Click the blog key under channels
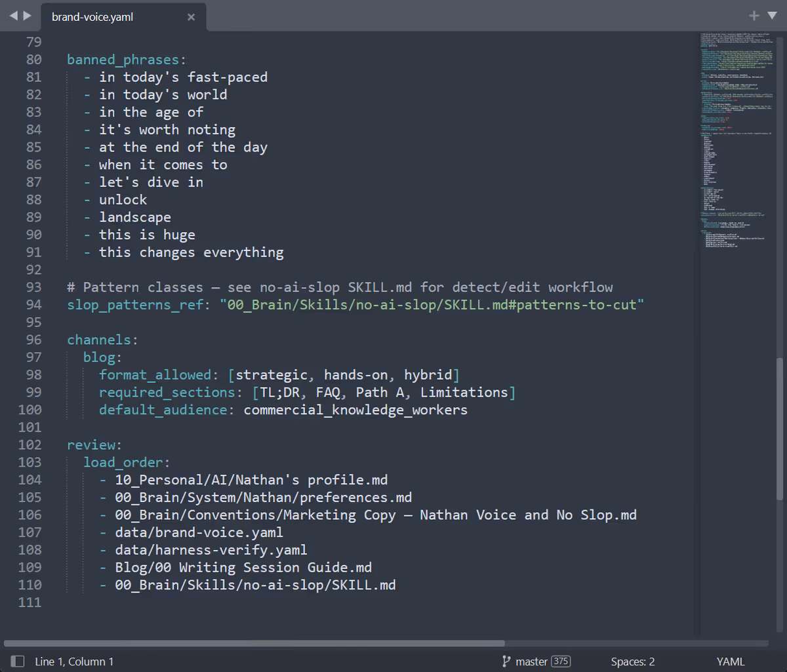The height and width of the screenshot is (672, 787). coord(99,357)
